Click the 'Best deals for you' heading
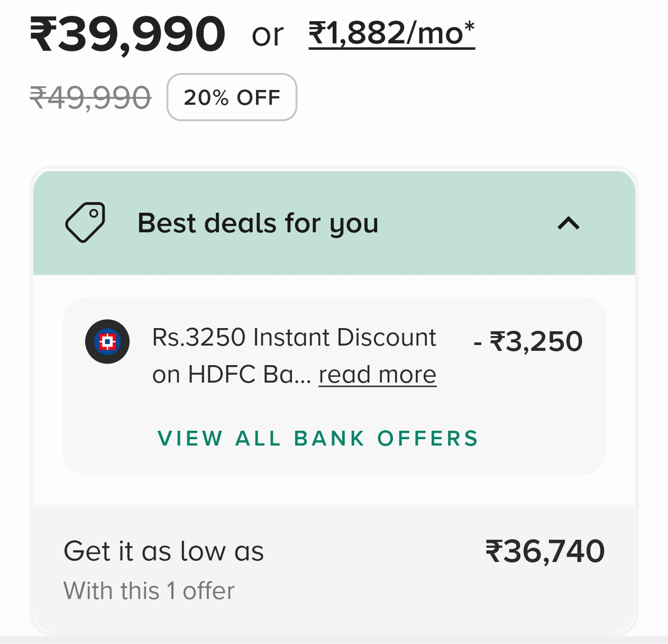Screen dimensions: 668x644 [258, 223]
